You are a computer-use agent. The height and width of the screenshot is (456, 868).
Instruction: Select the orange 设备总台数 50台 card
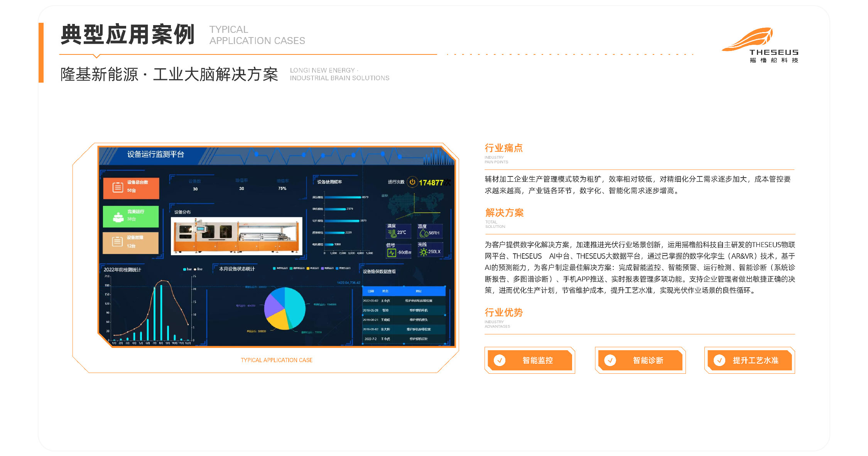click(131, 188)
